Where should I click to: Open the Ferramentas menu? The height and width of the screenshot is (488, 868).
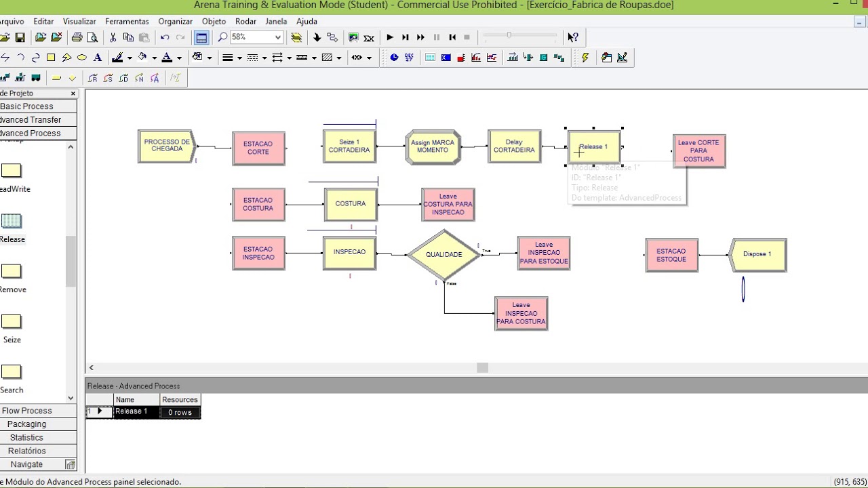click(127, 21)
